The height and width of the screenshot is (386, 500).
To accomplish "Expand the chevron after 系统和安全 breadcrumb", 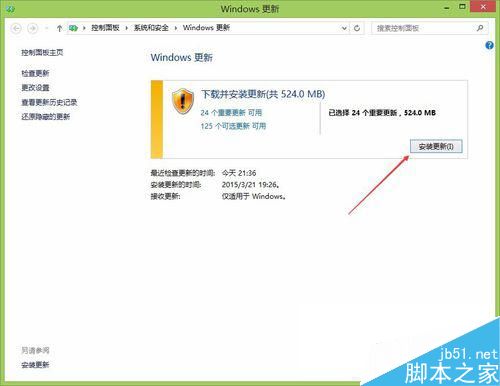I will click(x=176, y=28).
